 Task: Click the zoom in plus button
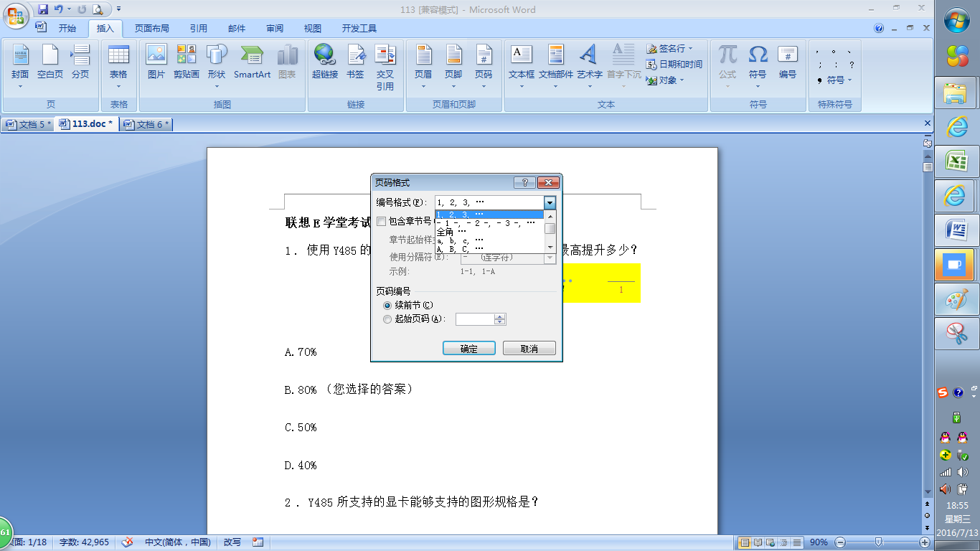pos(925,542)
